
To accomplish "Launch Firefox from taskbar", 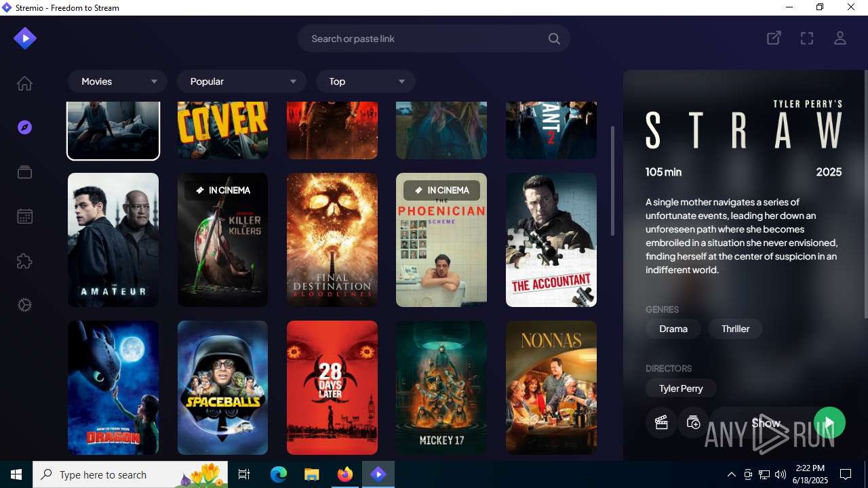I will tap(345, 474).
